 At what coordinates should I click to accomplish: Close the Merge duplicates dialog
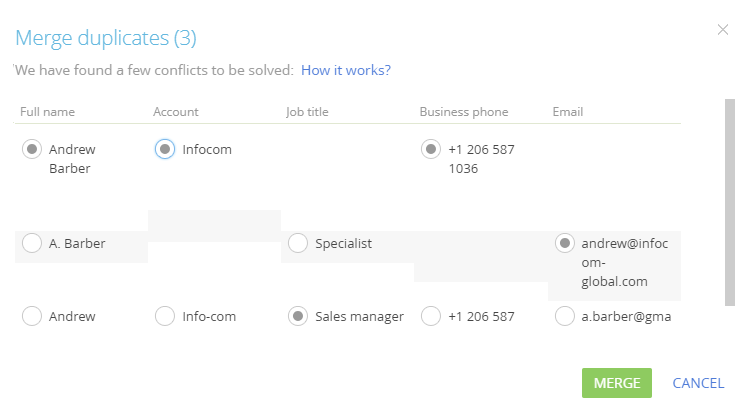point(723,30)
